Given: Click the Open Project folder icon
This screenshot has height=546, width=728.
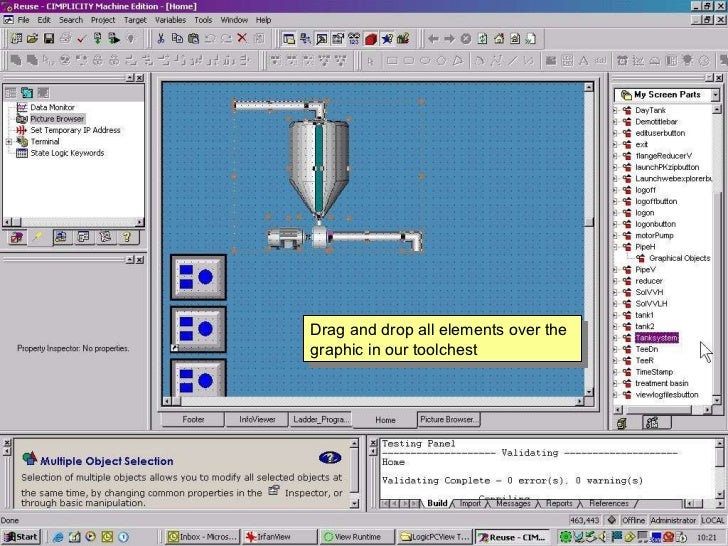Looking at the screenshot, I should (x=32, y=39).
